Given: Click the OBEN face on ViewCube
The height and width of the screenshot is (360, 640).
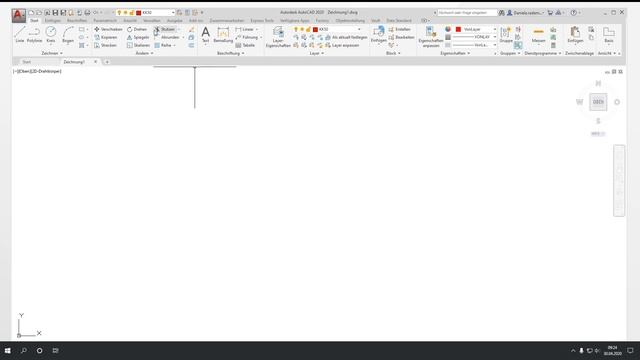Looking at the screenshot, I should [x=598, y=102].
